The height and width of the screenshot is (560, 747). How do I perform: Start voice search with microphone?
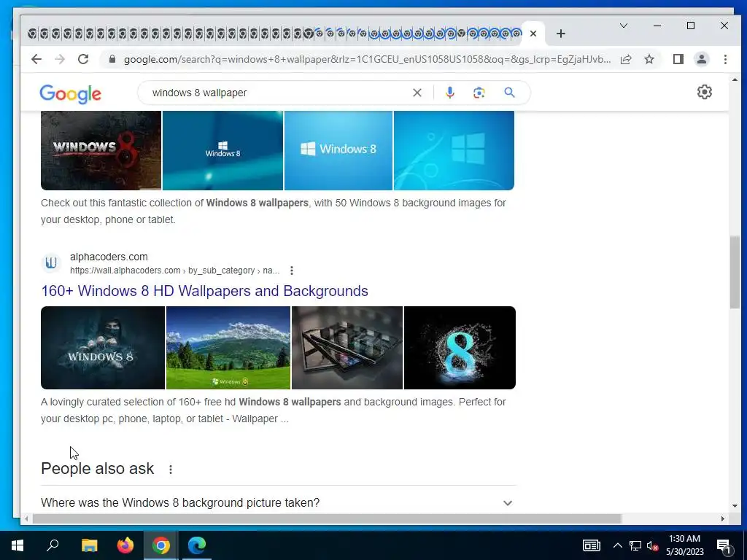[x=449, y=93]
